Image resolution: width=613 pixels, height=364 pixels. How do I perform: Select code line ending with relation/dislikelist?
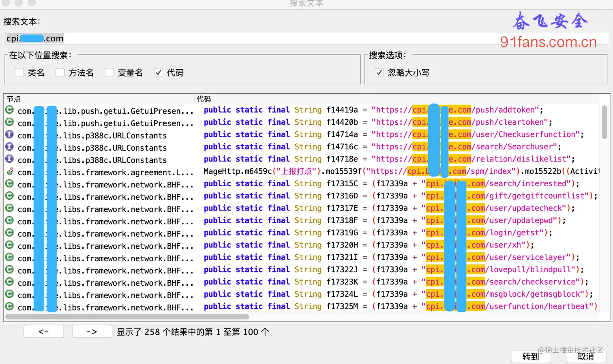point(389,159)
